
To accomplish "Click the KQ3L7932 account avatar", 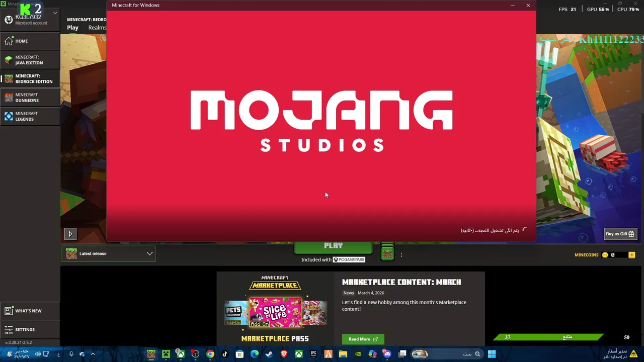I will point(9,20).
